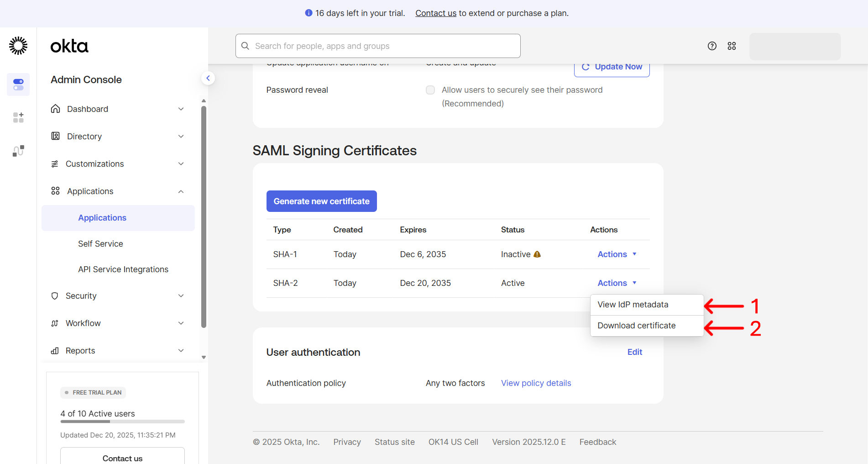Click the Inactive status warning indicator
The image size is (868, 464).
[537, 254]
